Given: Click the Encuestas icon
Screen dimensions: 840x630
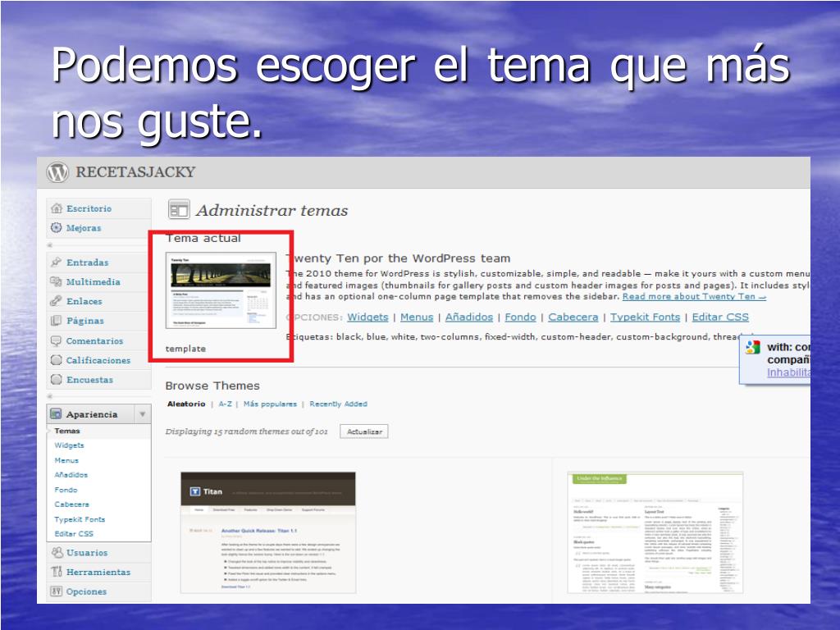Looking at the screenshot, I should point(57,379).
